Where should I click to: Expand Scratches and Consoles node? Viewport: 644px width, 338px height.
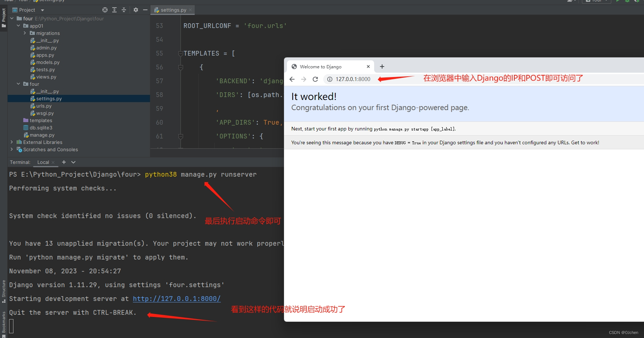tap(12, 149)
